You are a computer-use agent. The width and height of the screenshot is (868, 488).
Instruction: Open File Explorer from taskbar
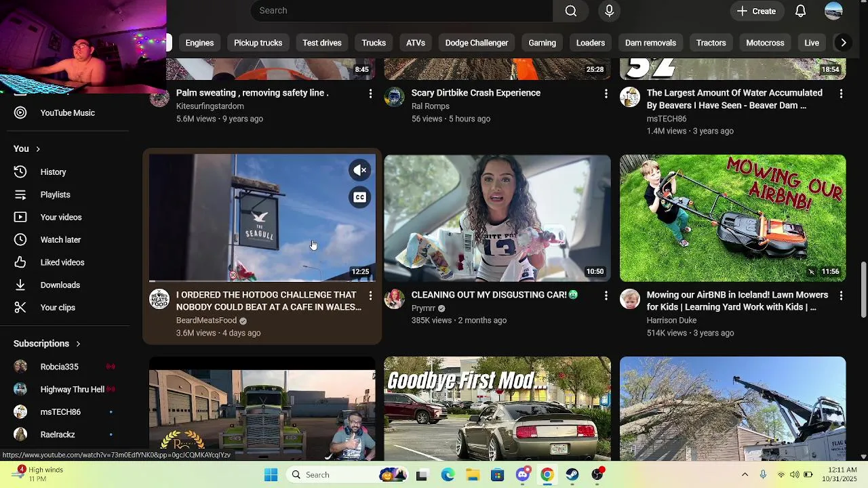[472, 474]
